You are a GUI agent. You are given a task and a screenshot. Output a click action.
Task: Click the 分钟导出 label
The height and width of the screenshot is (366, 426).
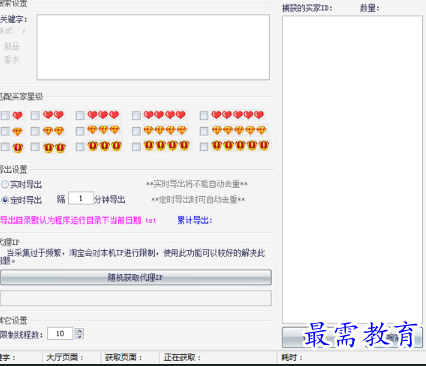tap(110, 200)
